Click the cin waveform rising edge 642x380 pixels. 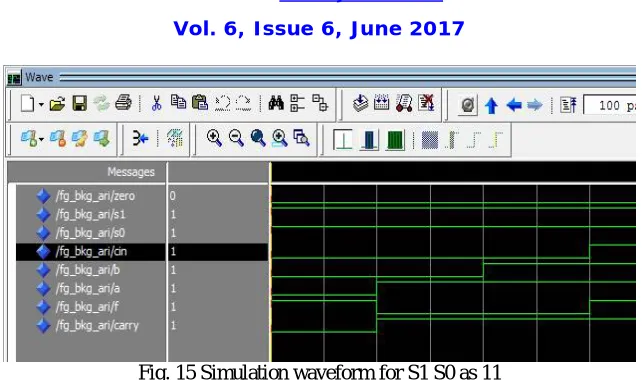coord(590,251)
